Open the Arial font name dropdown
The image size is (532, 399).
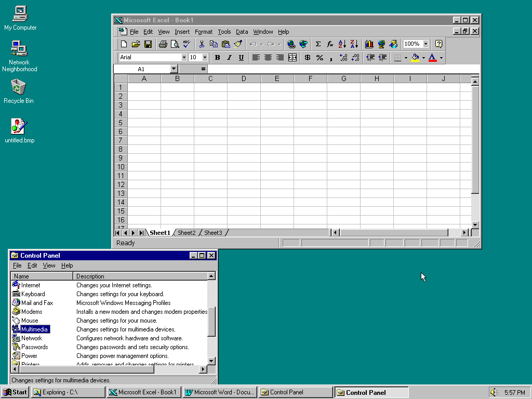[184, 57]
